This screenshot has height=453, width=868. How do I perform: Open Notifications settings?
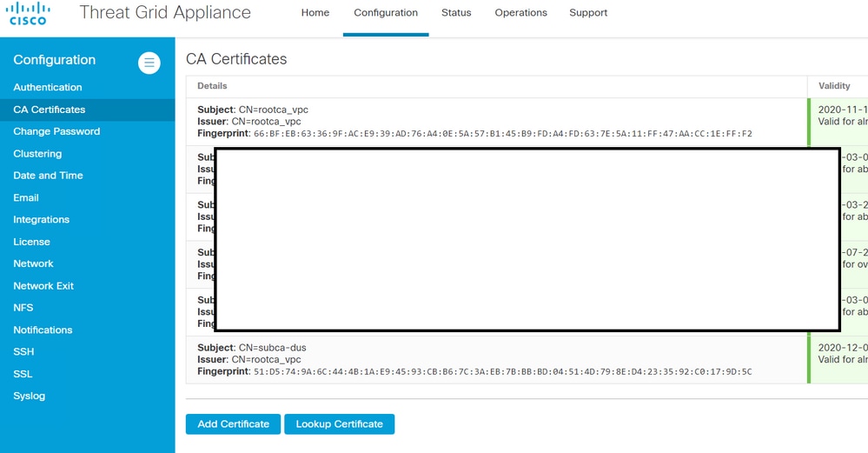coord(43,330)
